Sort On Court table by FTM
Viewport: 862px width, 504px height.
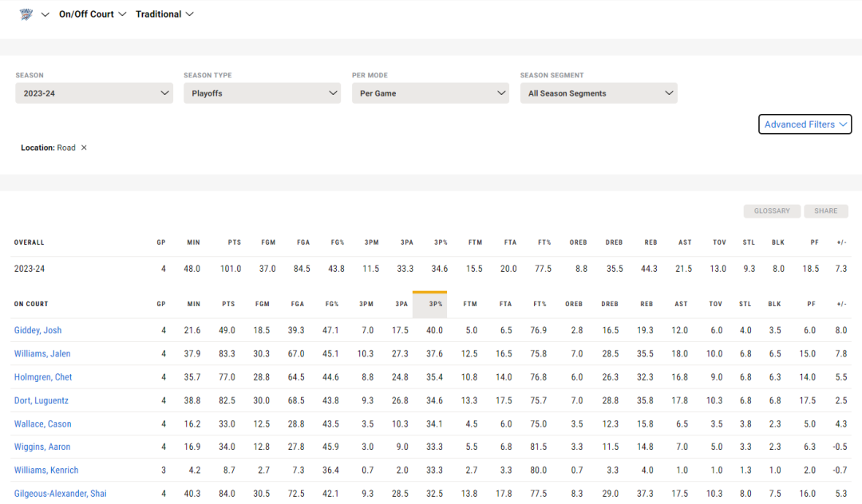[470, 304]
